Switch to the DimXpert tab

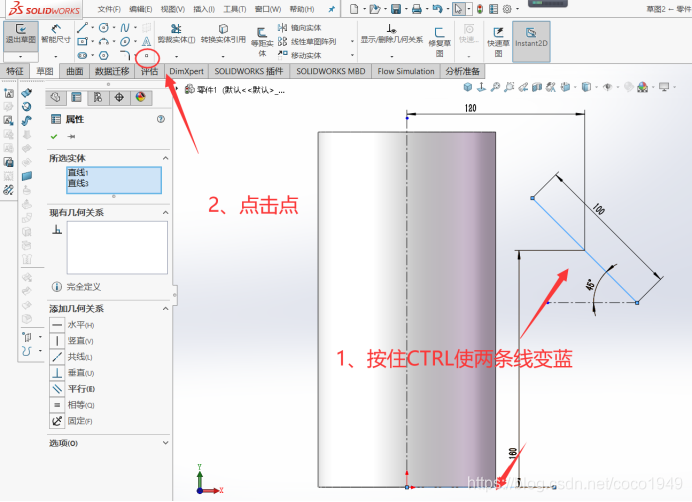point(186,71)
